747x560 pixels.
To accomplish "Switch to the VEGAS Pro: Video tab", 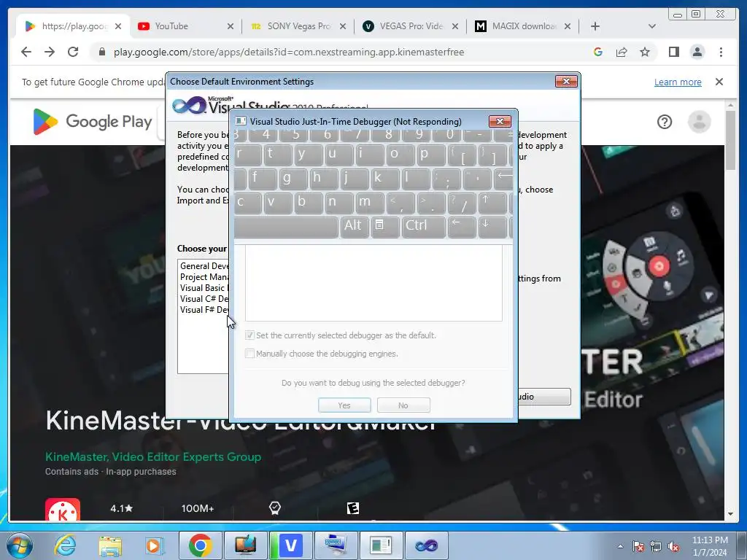I will 403,26.
